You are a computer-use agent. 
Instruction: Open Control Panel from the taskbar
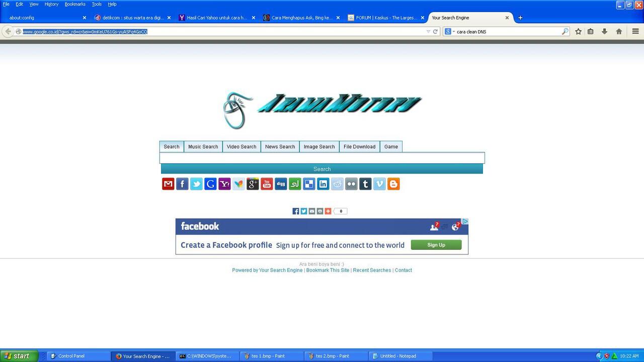78,356
